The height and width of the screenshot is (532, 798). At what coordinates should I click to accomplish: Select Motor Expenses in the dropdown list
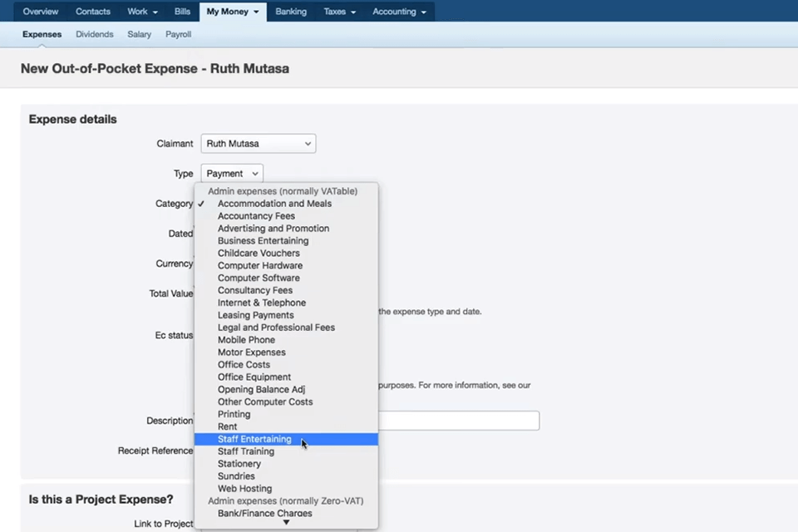click(x=251, y=352)
